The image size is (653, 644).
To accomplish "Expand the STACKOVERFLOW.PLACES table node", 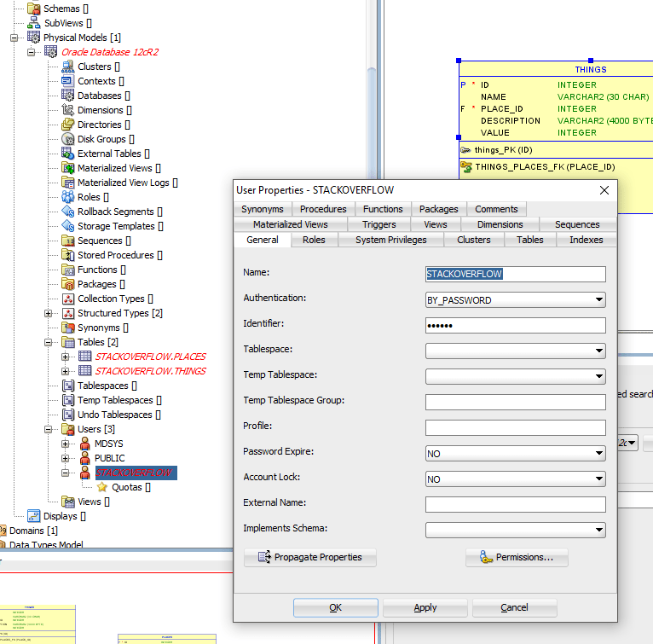I will [x=66, y=357].
